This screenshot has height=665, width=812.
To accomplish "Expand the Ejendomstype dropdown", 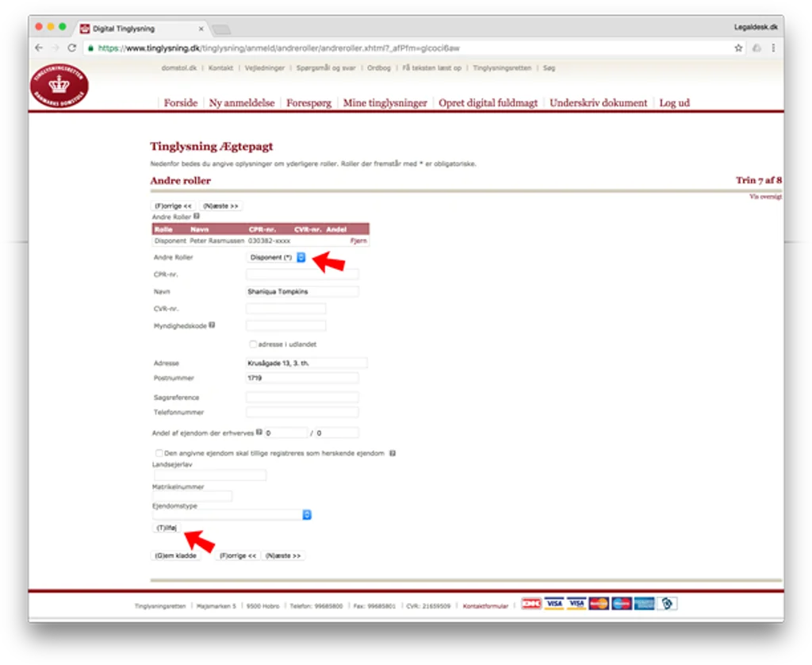I will click(x=232, y=515).
